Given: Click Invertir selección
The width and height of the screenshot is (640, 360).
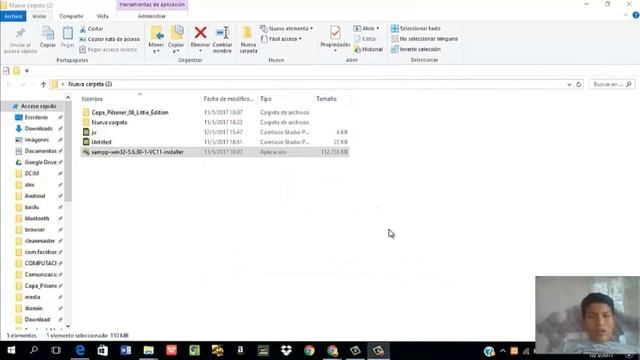Looking at the screenshot, I should 416,49.
